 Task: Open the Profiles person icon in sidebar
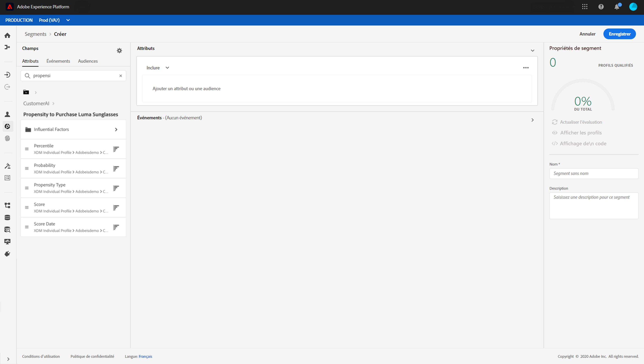click(7, 114)
